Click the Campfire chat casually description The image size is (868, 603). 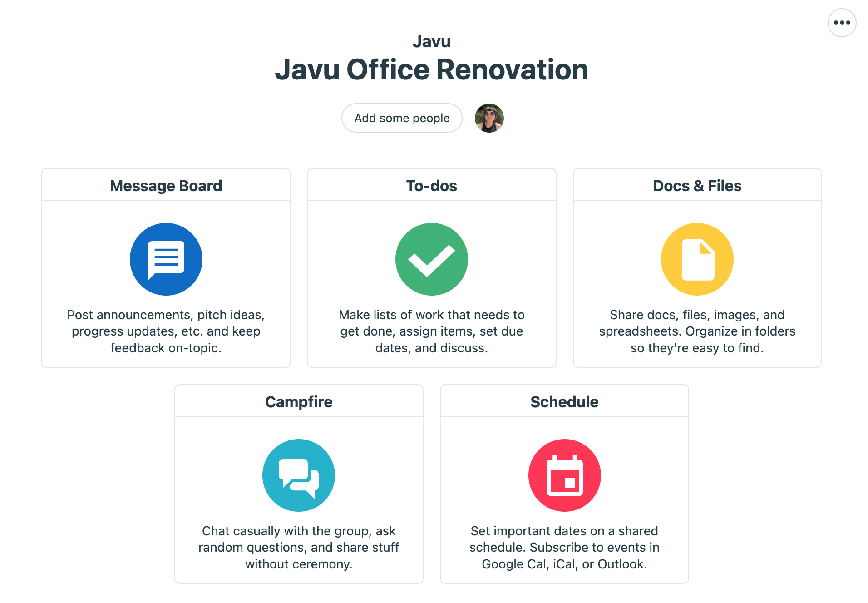299,547
